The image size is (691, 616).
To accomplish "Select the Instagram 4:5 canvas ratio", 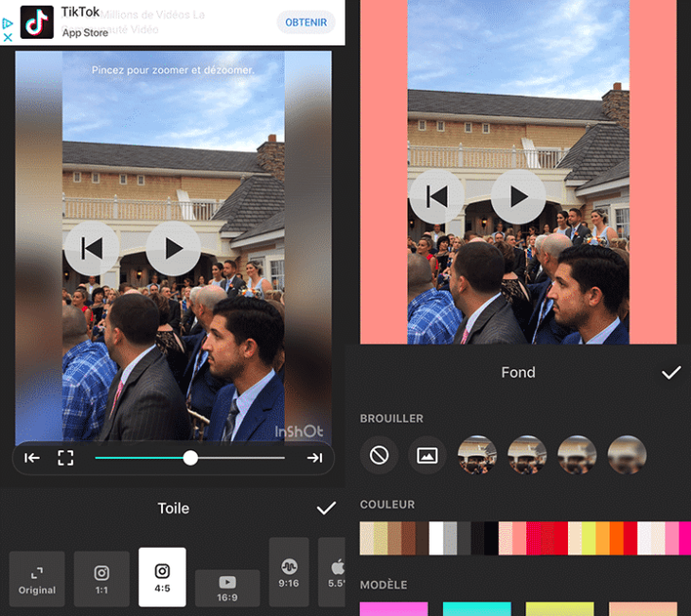I will (162, 577).
